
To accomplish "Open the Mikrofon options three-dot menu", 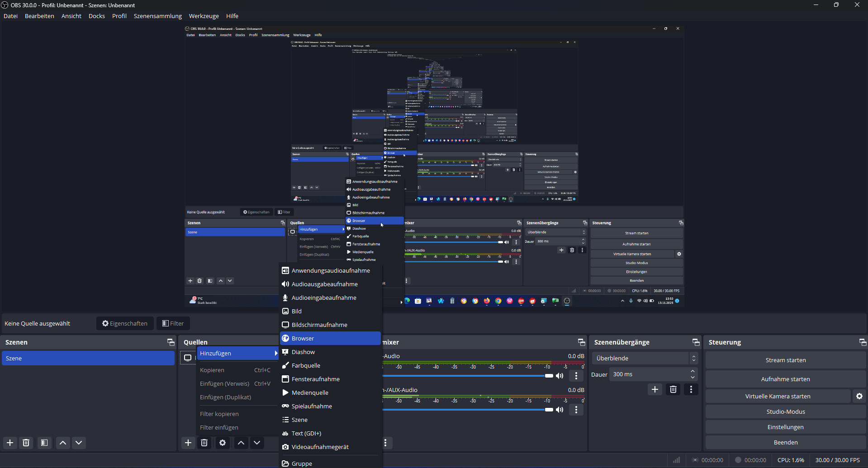I will pos(576,410).
